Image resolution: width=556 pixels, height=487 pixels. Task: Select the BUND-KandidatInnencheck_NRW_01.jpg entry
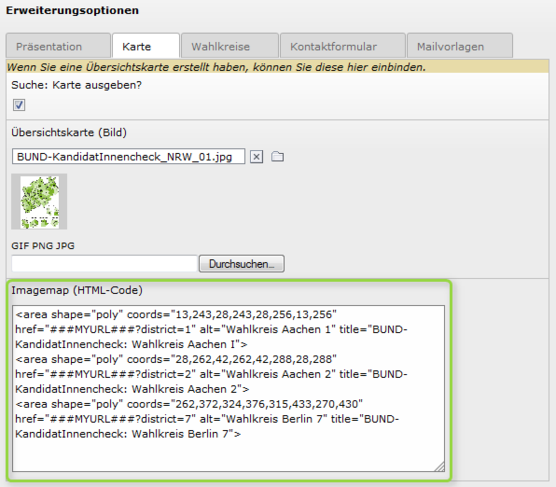pos(128,156)
